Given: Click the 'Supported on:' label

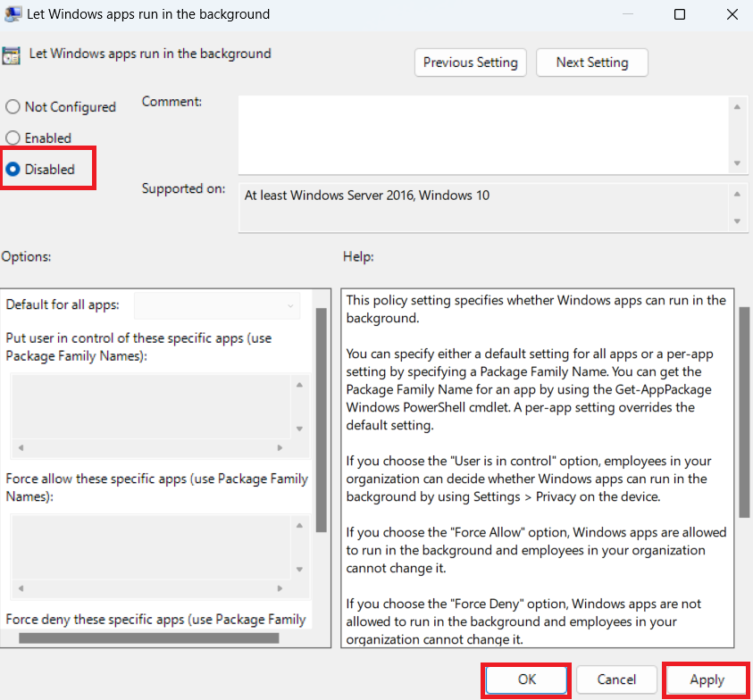Looking at the screenshot, I should click(183, 188).
